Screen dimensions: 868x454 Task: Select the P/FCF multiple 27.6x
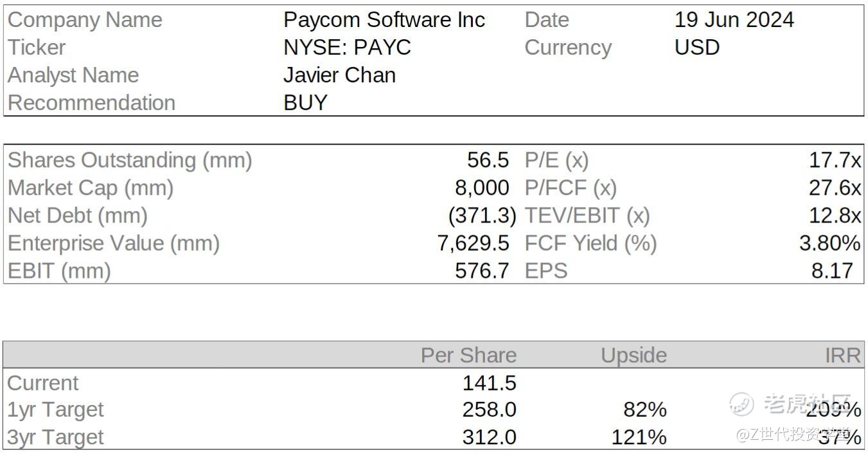point(834,188)
